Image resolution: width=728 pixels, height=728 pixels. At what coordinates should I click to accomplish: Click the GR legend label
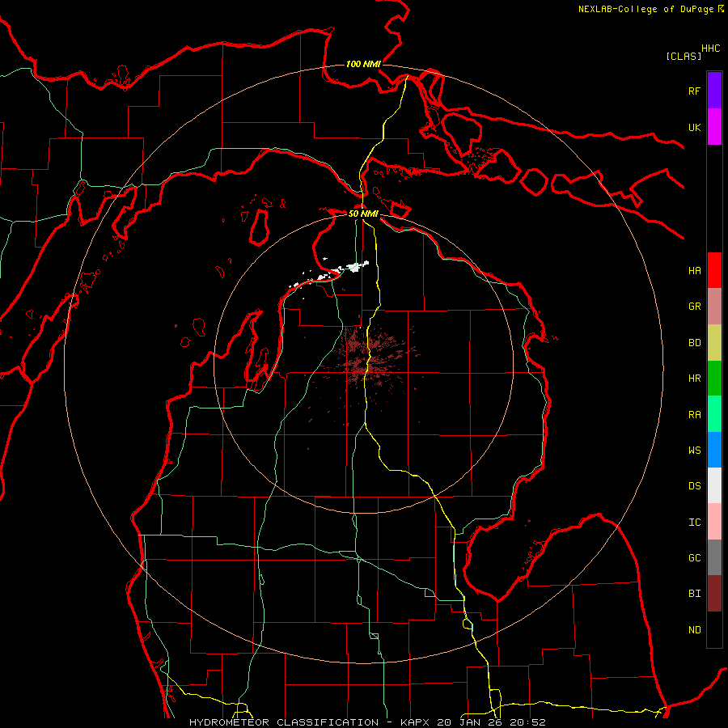[x=694, y=307]
